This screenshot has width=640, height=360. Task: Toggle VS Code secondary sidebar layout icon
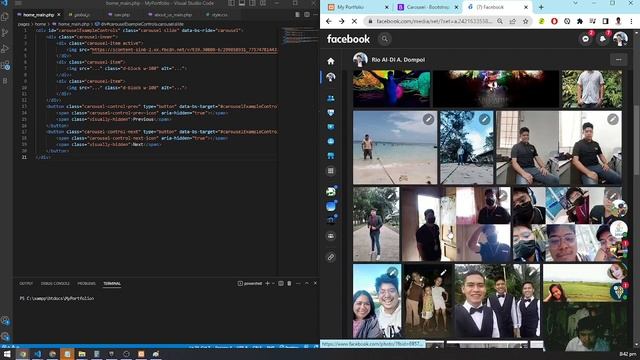pyautogui.click(x=253, y=3)
